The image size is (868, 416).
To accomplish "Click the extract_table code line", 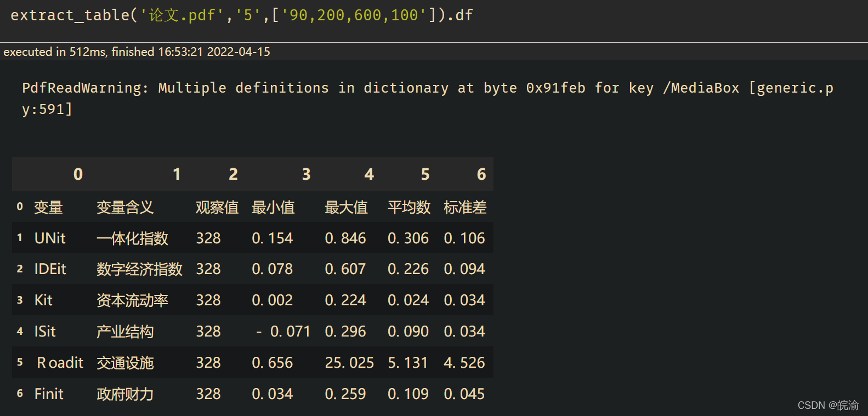I will [x=242, y=15].
